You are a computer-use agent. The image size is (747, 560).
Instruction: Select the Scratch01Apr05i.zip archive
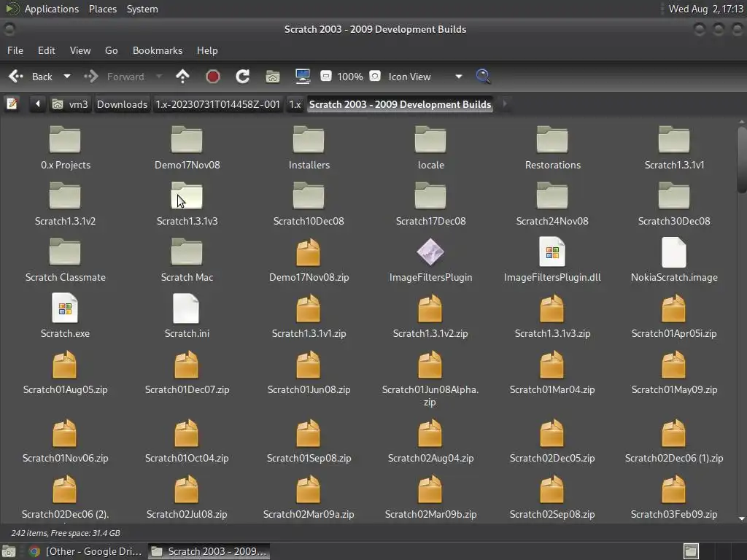click(x=674, y=316)
